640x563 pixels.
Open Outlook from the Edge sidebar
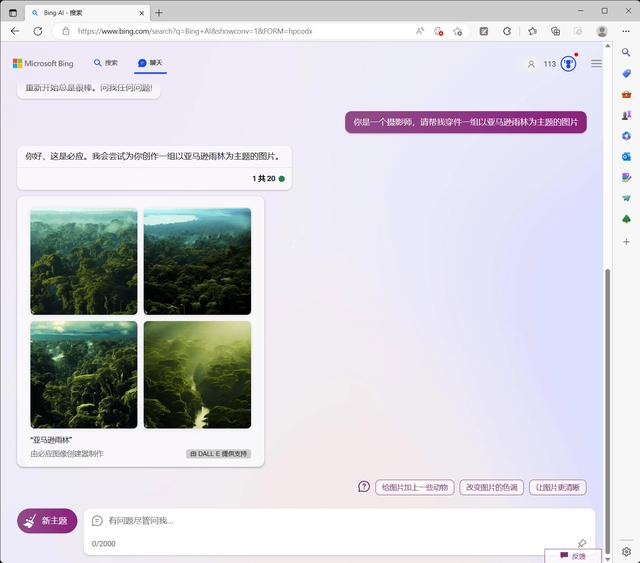(x=626, y=156)
